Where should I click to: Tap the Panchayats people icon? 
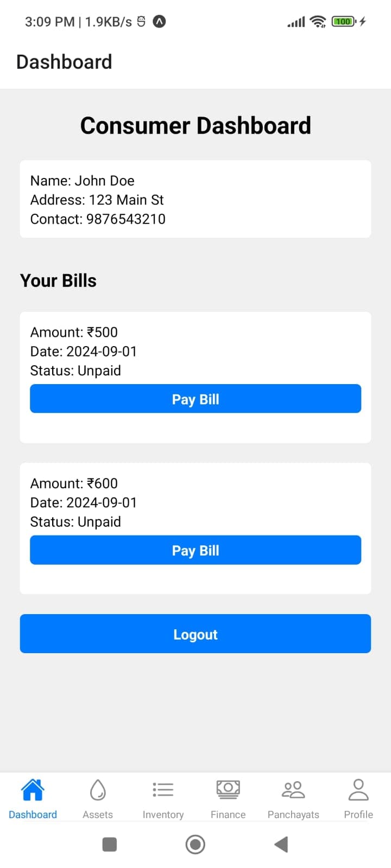tap(293, 790)
